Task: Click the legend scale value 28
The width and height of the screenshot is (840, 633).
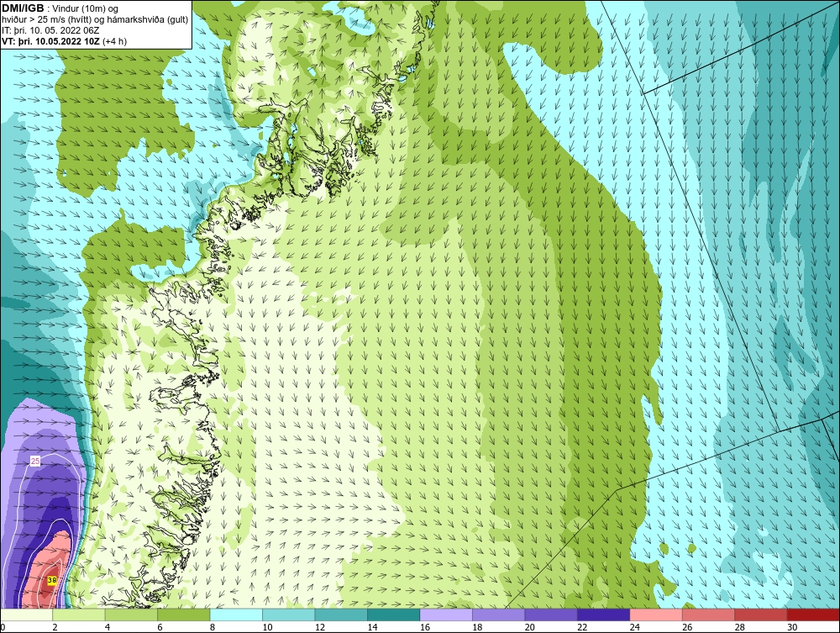Action: [x=740, y=627]
